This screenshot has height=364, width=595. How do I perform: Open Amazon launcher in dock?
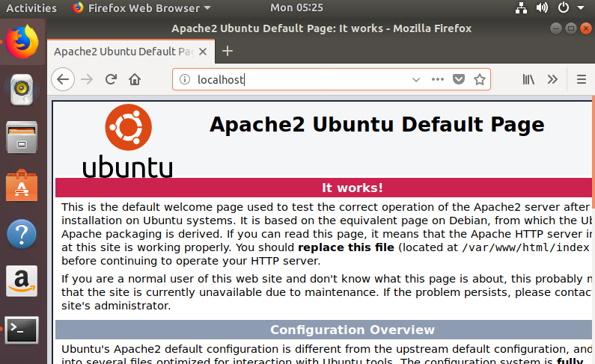point(22,281)
